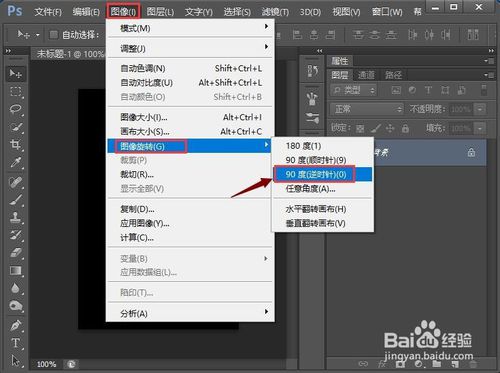Viewport: 500px width, 373px height.
Task: Select the Eraser tool
Action: (x=15, y=253)
